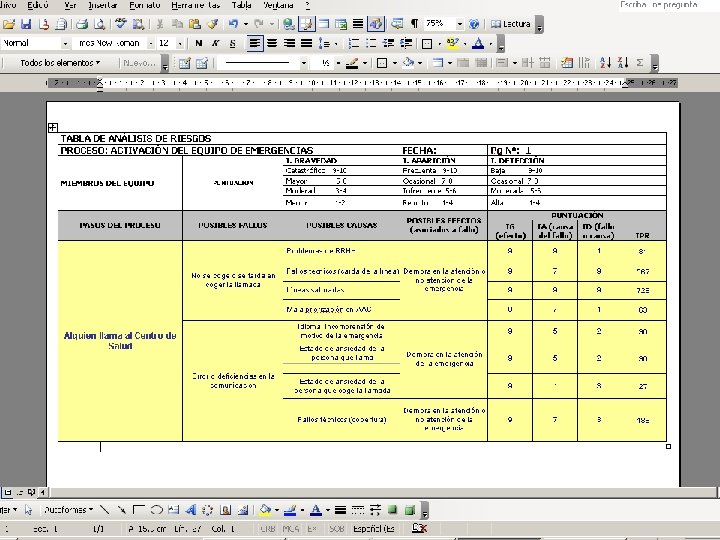Click the Paste clipboard icon
Screen dimensions: 720x540
coord(195,24)
